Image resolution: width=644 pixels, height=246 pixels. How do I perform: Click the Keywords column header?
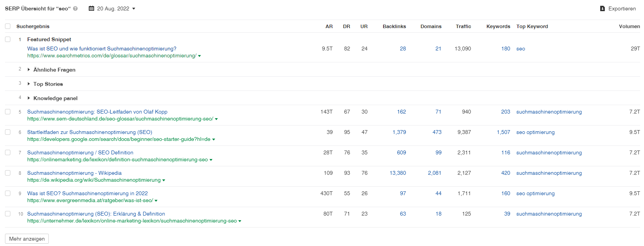click(498, 26)
